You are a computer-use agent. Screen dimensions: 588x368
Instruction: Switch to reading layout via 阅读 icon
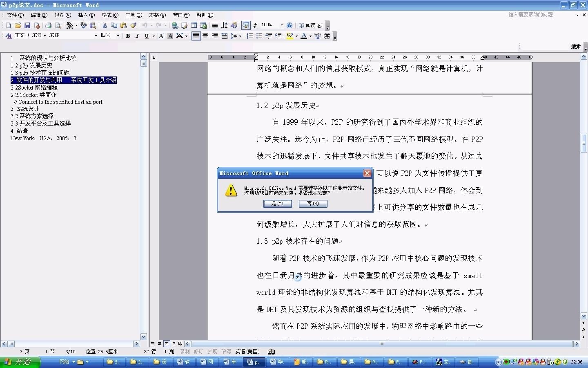[x=310, y=25]
